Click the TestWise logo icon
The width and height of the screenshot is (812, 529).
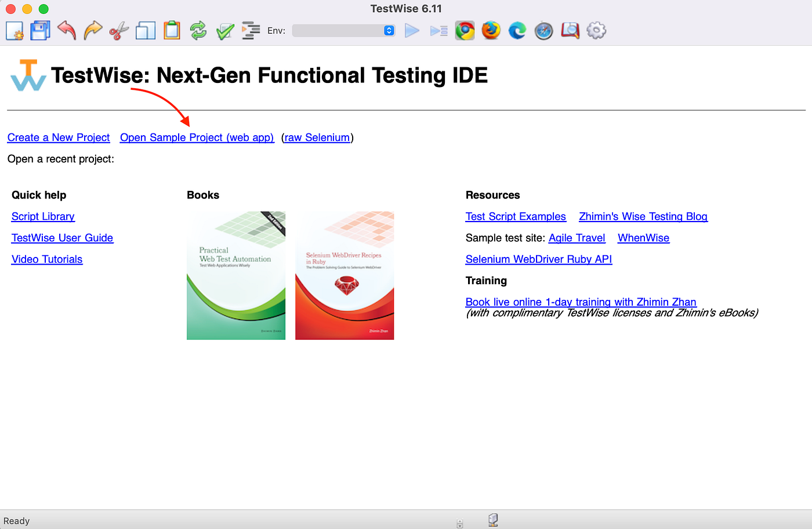point(28,75)
